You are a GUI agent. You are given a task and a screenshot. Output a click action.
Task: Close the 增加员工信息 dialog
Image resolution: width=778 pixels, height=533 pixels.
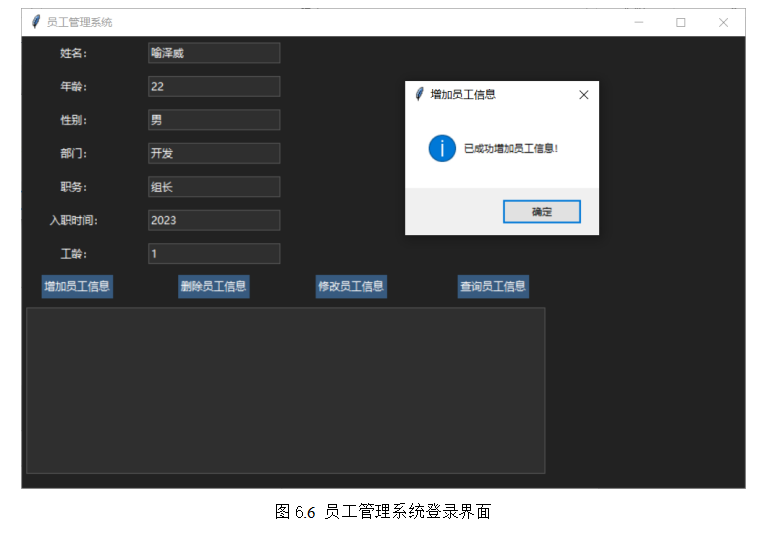[x=584, y=95]
